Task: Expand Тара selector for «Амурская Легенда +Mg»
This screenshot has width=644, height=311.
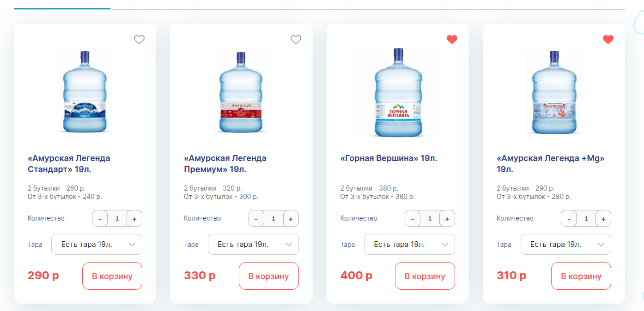Action: [x=565, y=245]
